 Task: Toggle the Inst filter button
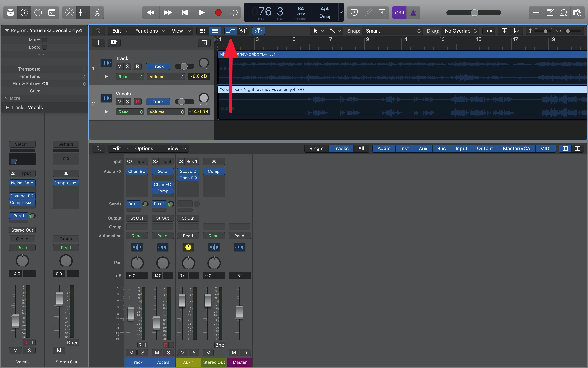click(x=405, y=149)
